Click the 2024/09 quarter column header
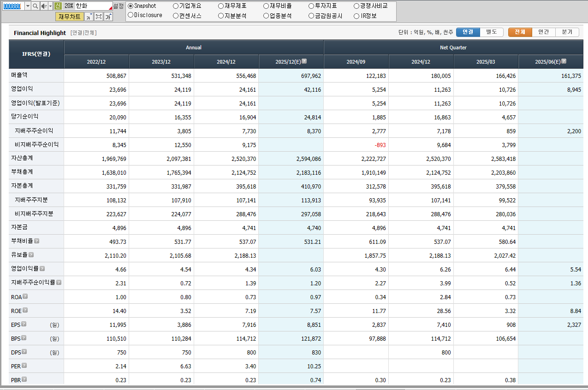The height and width of the screenshot is (390, 588). pyautogui.click(x=356, y=62)
